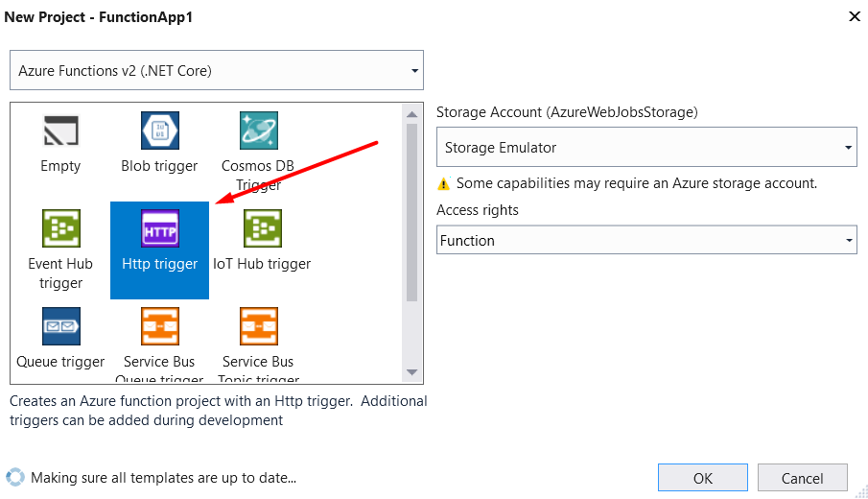Cancel the New Project dialog
The height and width of the screenshot is (499, 868).
point(802,477)
